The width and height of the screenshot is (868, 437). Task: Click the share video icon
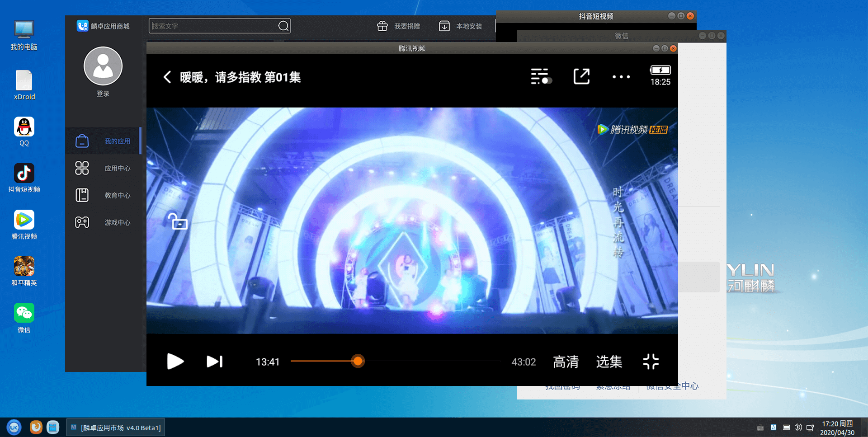pos(581,76)
